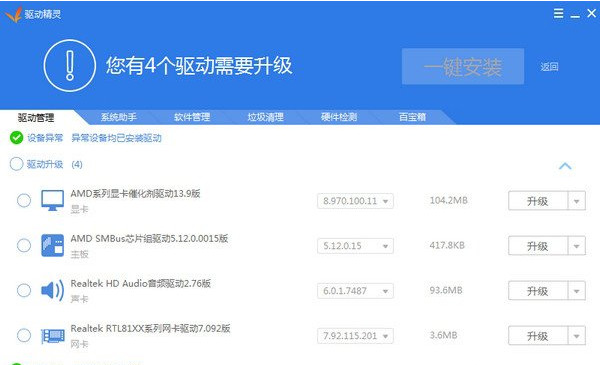Click the 驱动升级 section label
Image resolution: width=603 pixels, height=365 pixels.
coord(45,164)
